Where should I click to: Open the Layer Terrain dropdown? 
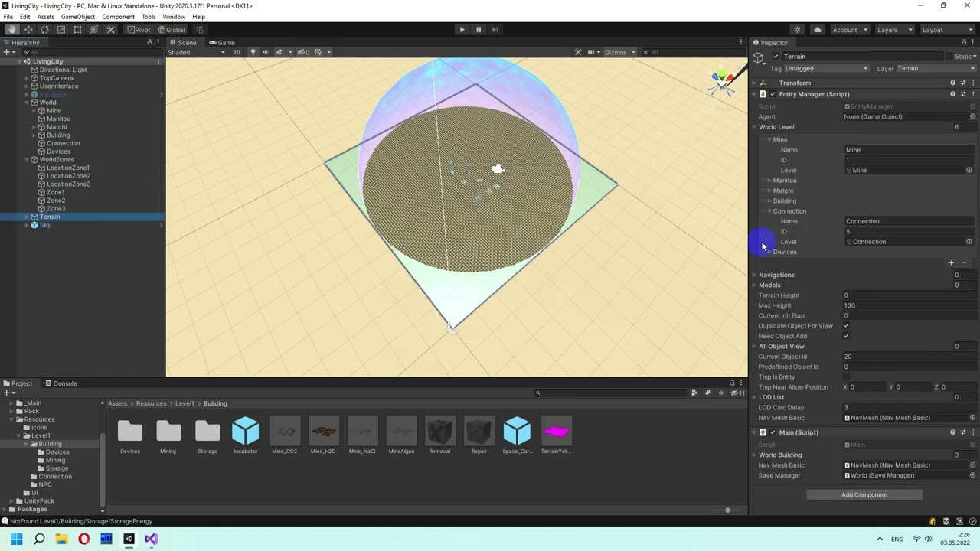tap(936, 68)
